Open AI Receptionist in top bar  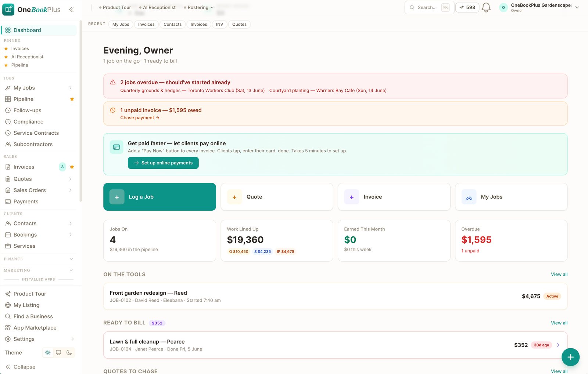[157, 7]
